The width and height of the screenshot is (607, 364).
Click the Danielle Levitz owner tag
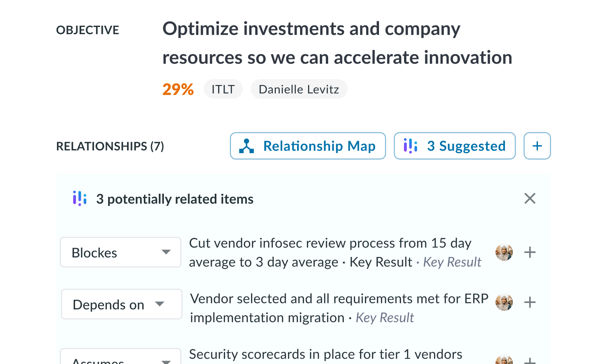click(x=299, y=89)
